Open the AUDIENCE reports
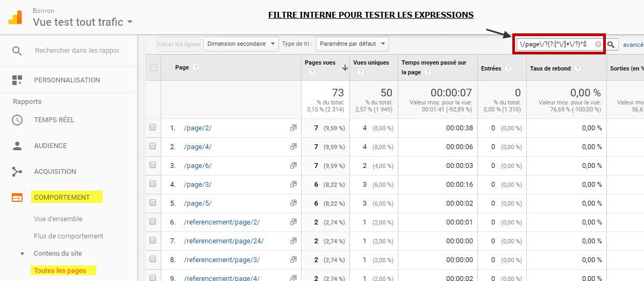The width and height of the screenshot is (644, 281). (x=51, y=146)
